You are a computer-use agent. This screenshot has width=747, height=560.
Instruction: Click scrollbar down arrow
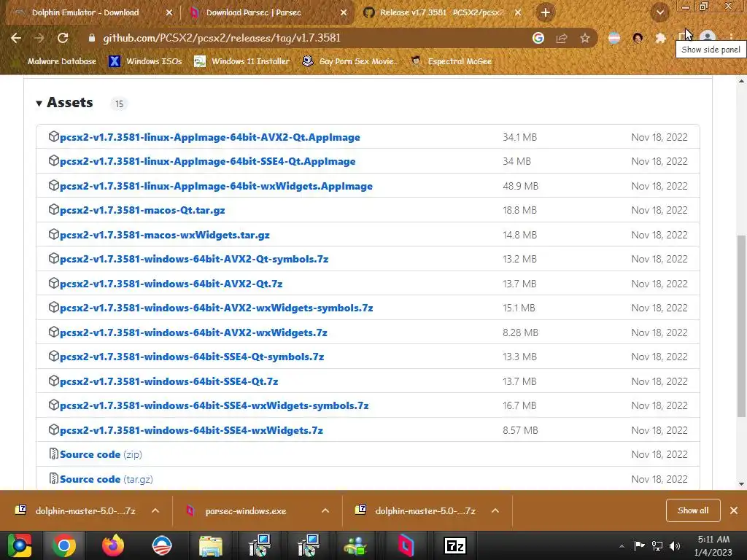pyautogui.click(x=741, y=484)
